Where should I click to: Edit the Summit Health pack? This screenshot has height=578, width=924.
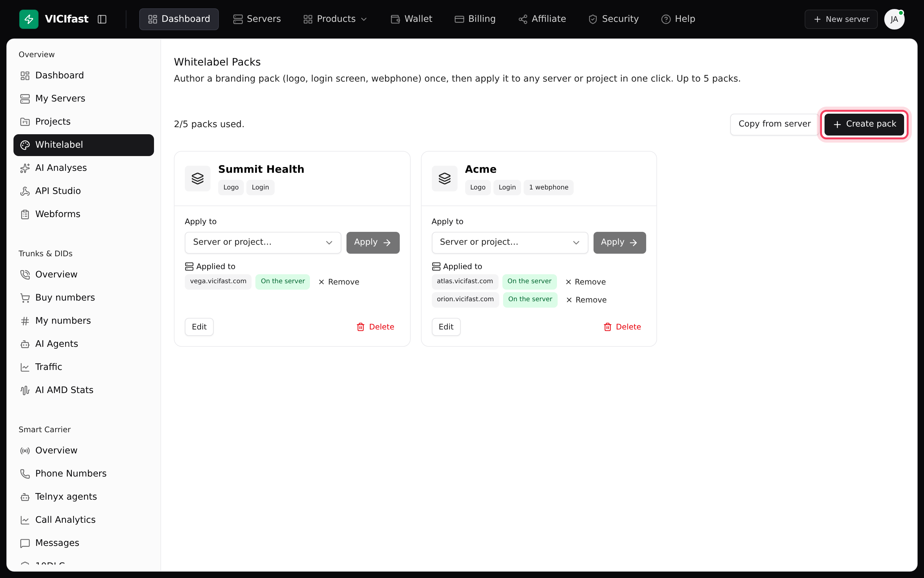199,327
